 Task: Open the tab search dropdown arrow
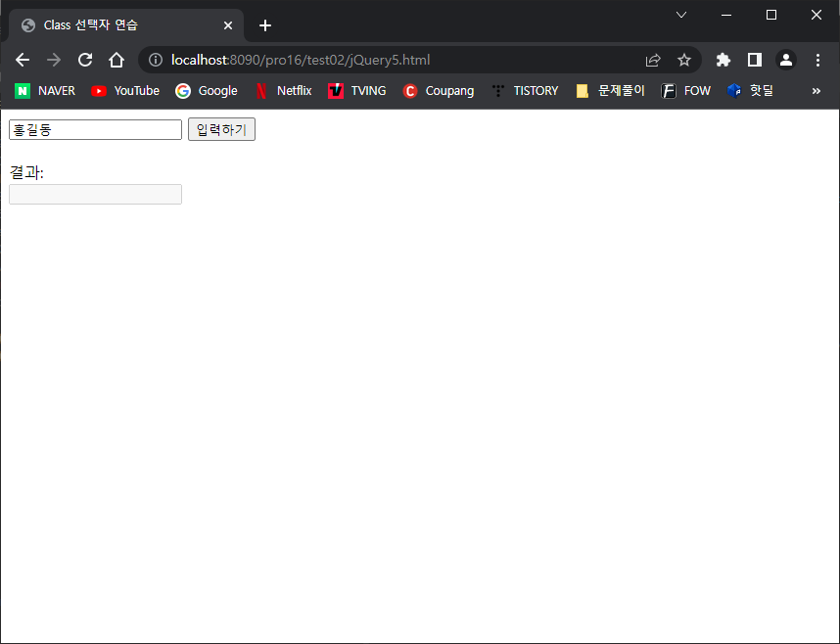click(x=681, y=15)
